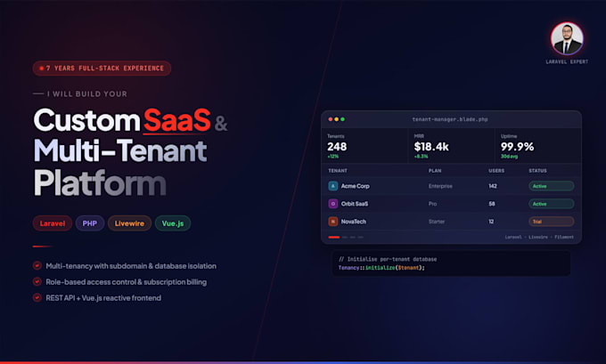Click the Laravel · Livewire · Filament footer text
This screenshot has height=364, width=606.
coord(539,237)
